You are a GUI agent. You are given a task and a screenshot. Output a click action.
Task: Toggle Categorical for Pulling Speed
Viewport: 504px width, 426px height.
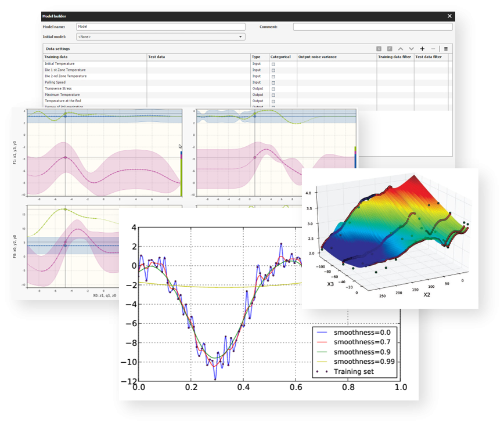[273, 82]
